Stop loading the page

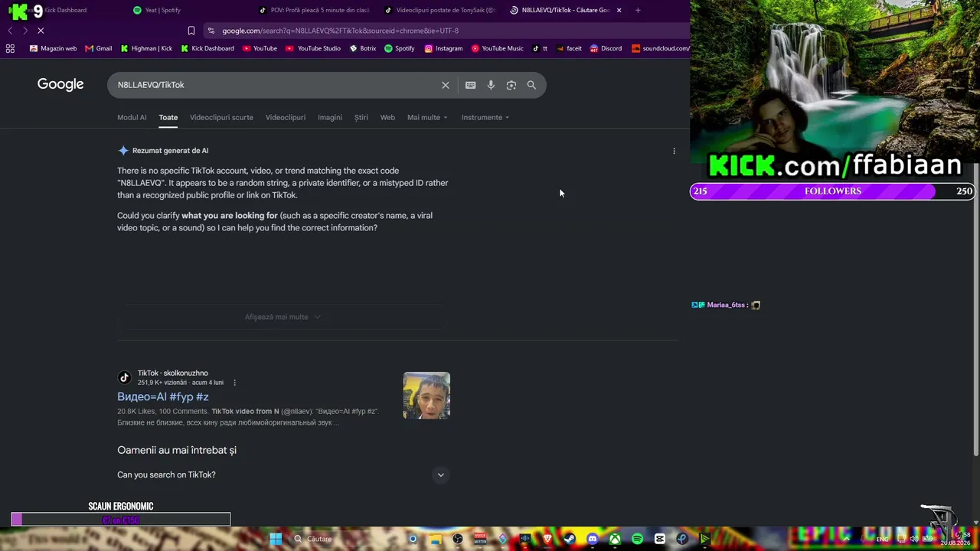(41, 31)
